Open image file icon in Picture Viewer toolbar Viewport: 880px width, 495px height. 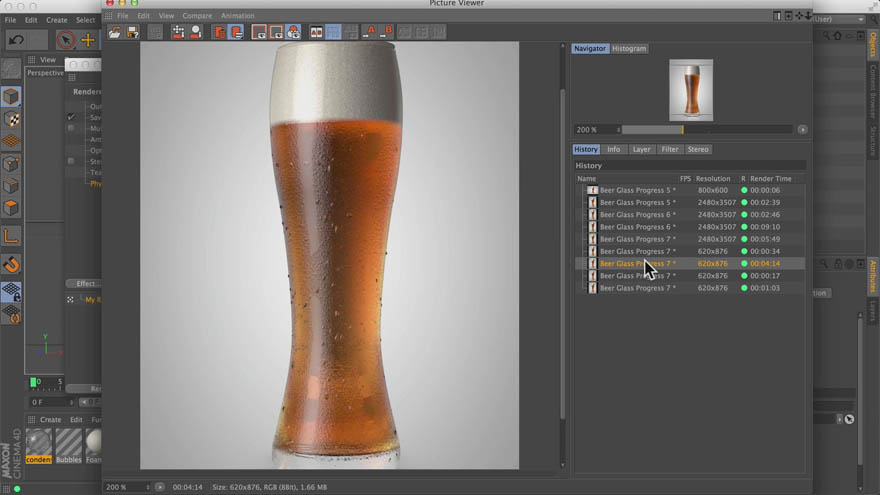[x=114, y=33]
